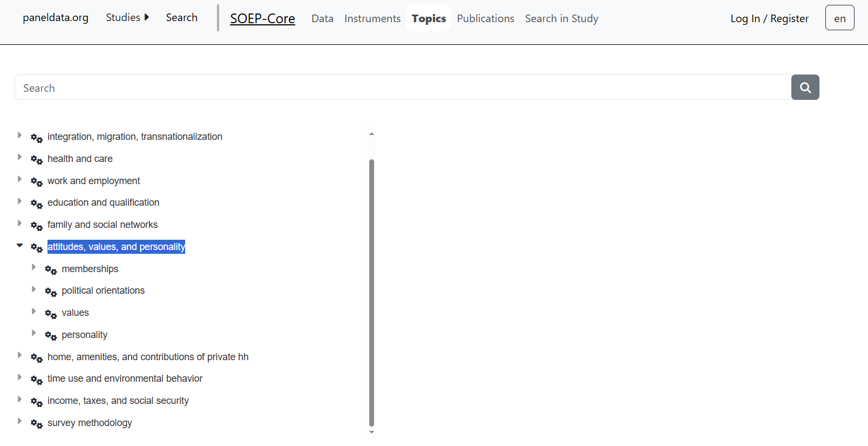Open the Instruments tab

(372, 18)
